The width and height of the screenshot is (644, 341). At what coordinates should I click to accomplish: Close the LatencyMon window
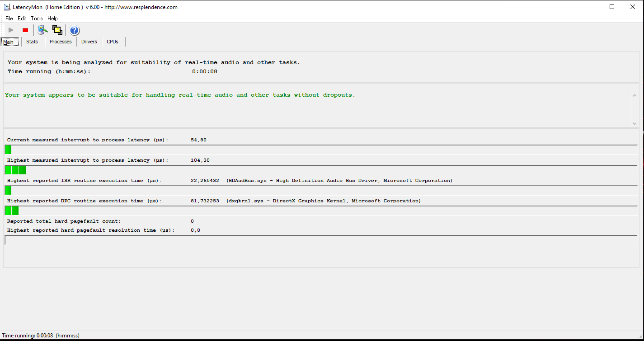pyautogui.click(x=633, y=7)
